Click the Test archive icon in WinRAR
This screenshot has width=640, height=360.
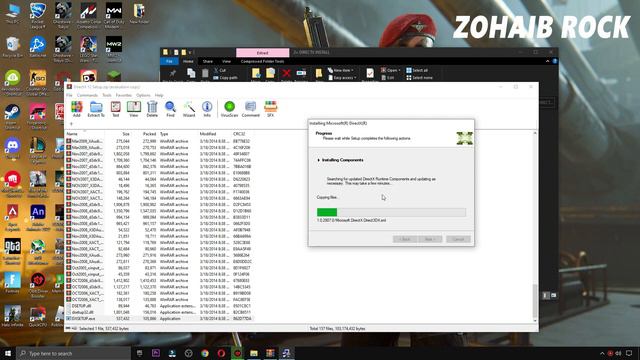[116, 109]
